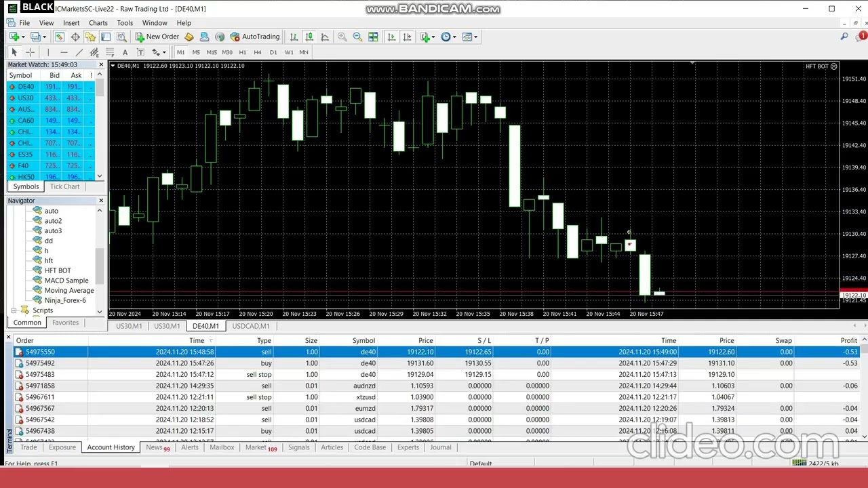The height and width of the screenshot is (488, 868).
Task: Expand the New Chart dropdown arrow
Action: click(x=22, y=37)
